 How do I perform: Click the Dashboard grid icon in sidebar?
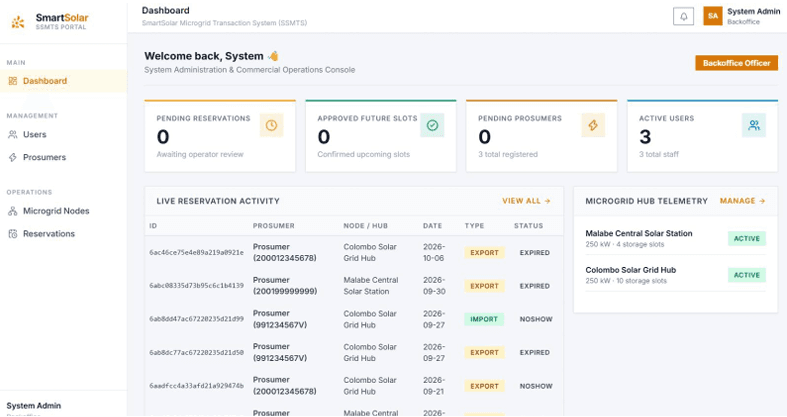click(x=13, y=81)
